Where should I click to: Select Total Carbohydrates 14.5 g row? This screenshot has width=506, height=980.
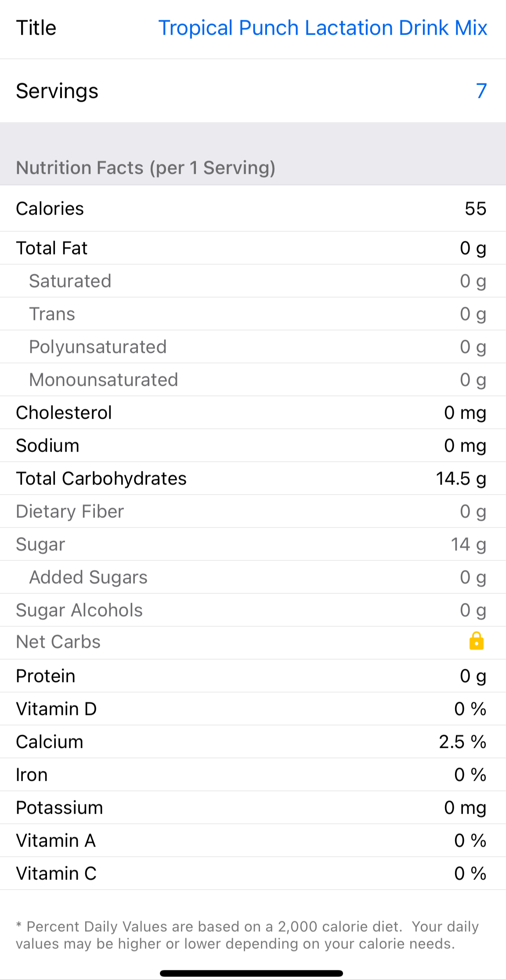point(253,478)
